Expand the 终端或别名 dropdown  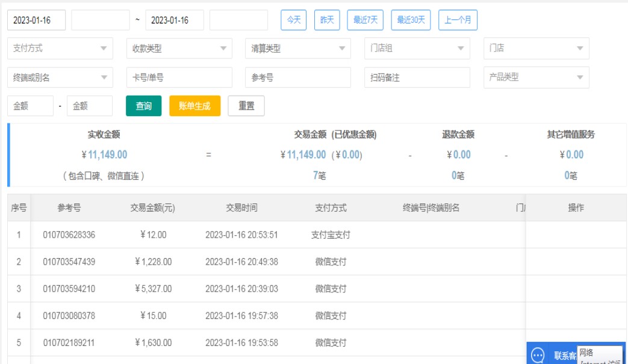pyautogui.click(x=60, y=78)
